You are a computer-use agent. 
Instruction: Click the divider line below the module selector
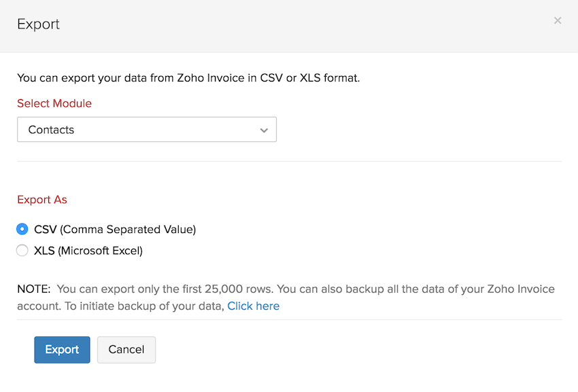(289, 161)
